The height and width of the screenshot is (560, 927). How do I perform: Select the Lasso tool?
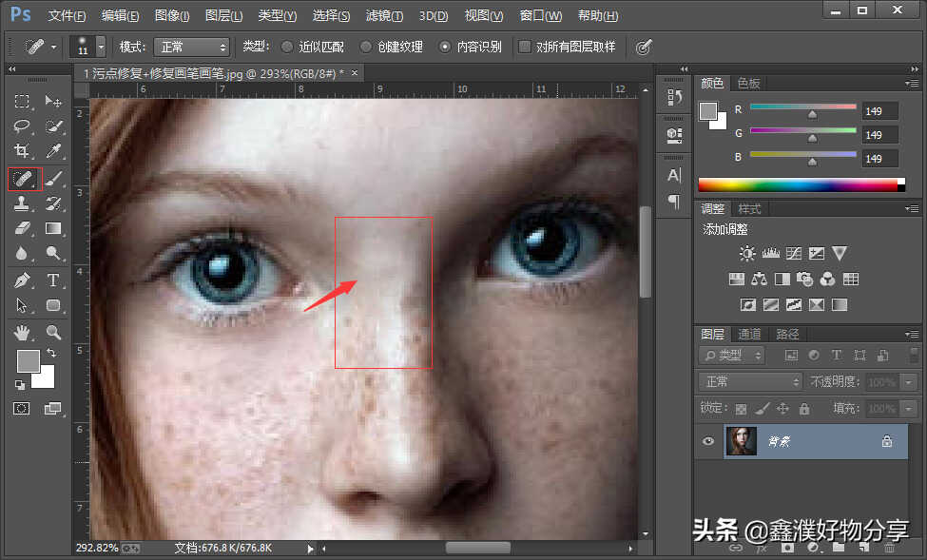22,126
